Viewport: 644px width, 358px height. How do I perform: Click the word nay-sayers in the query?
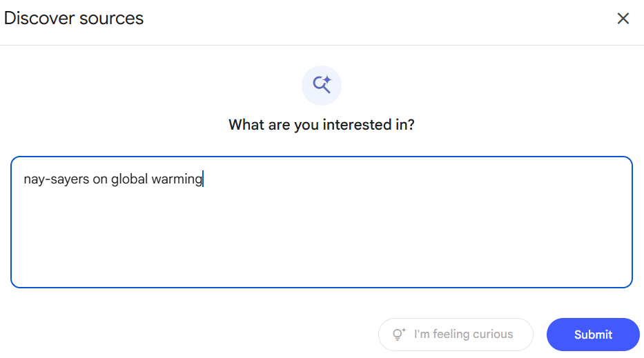pos(57,179)
